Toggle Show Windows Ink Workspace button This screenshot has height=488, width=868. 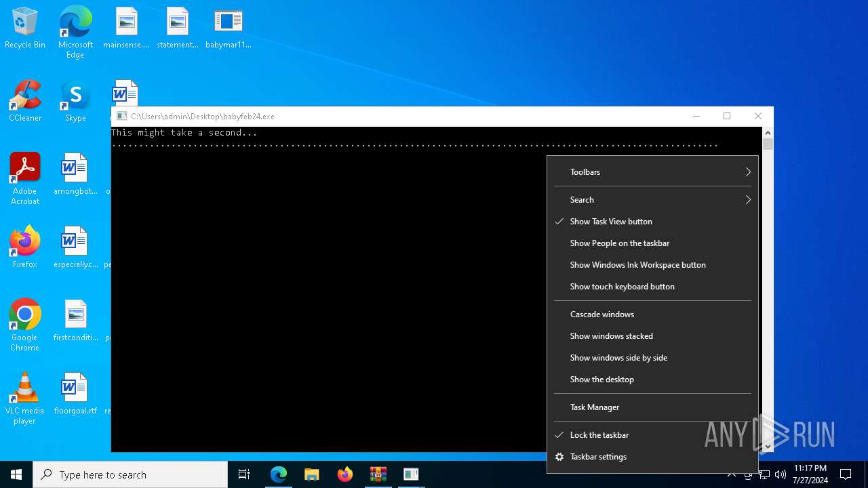(652, 265)
